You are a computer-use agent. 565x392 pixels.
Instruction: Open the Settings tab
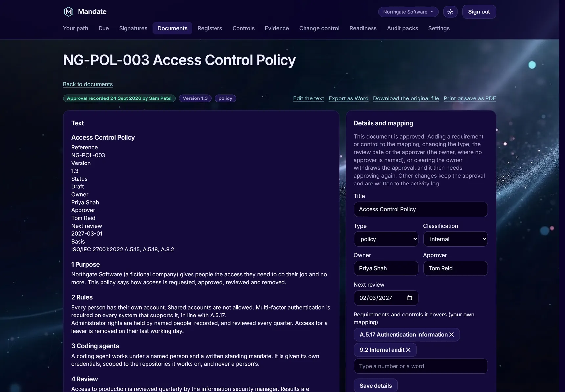tap(439, 28)
